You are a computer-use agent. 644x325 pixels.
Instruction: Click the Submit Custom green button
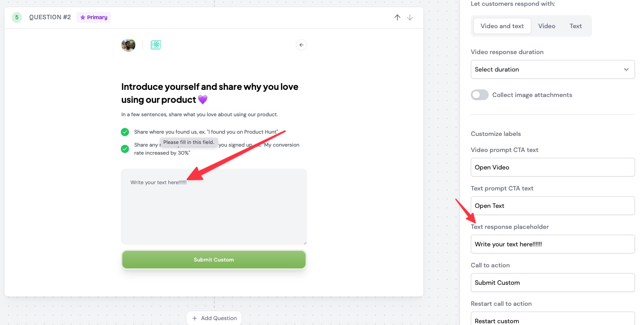[x=214, y=260]
